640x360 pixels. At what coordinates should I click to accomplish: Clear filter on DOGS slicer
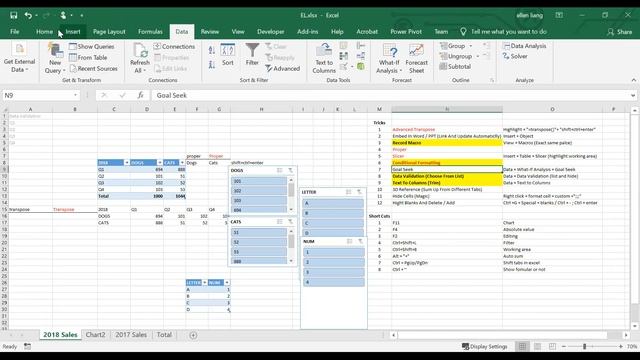click(x=290, y=170)
